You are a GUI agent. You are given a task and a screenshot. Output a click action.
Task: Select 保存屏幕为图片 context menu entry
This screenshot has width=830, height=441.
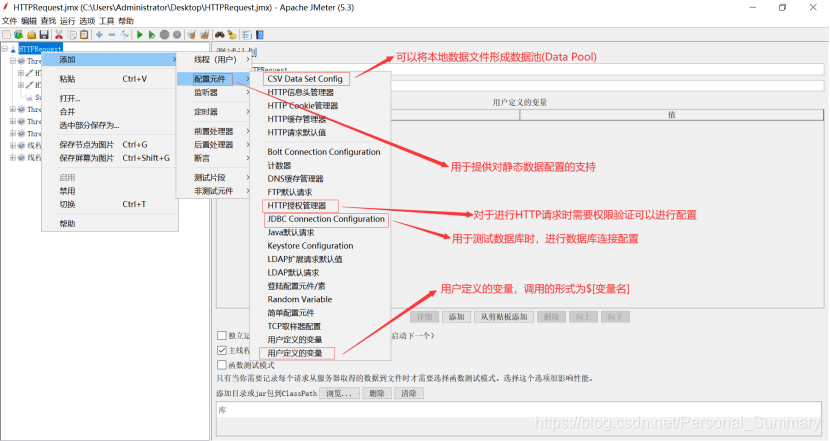coord(110,158)
